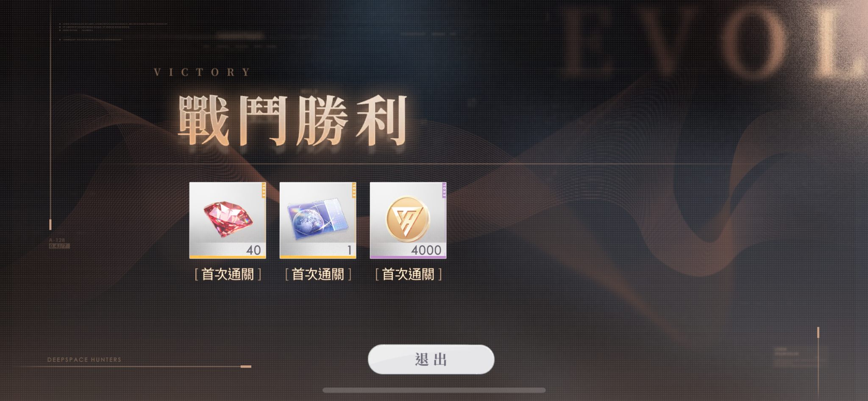This screenshot has width=868, height=401.
Task: Click the large EVOL background logo
Action: (x=712, y=42)
